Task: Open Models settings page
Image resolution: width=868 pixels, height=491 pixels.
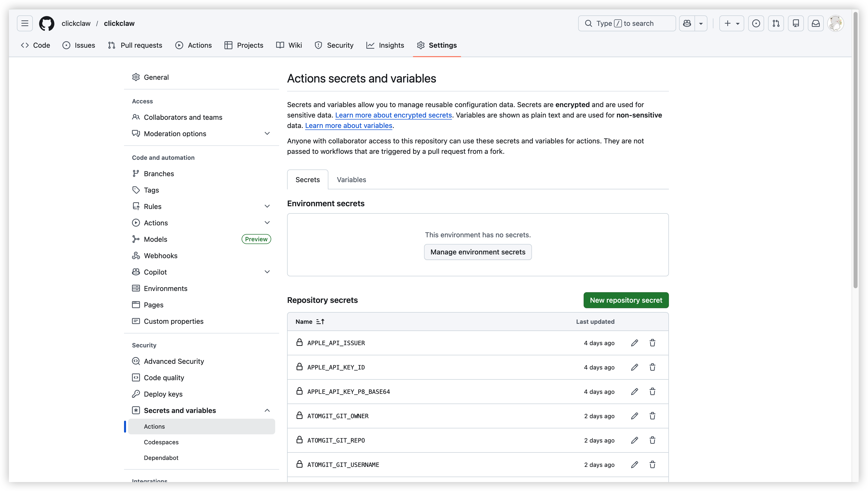Action: pos(201,239)
